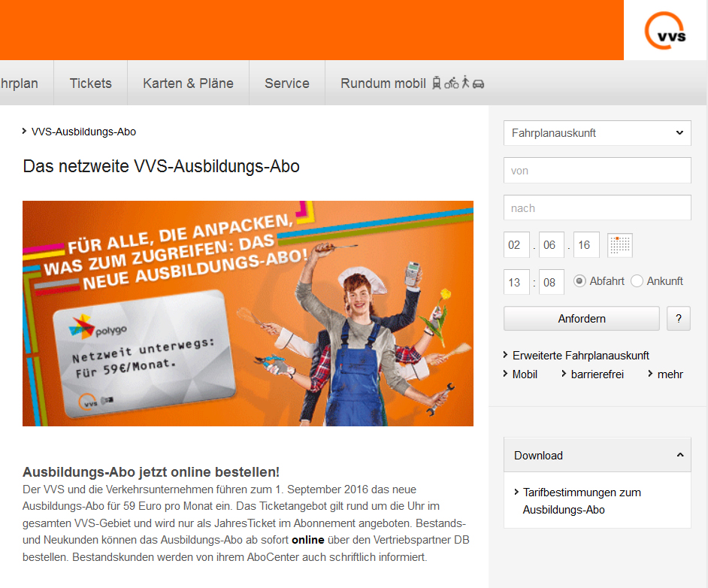This screenshot has height=588, width=708.
Task: Open the barrierefrei link
Action: 597,374
